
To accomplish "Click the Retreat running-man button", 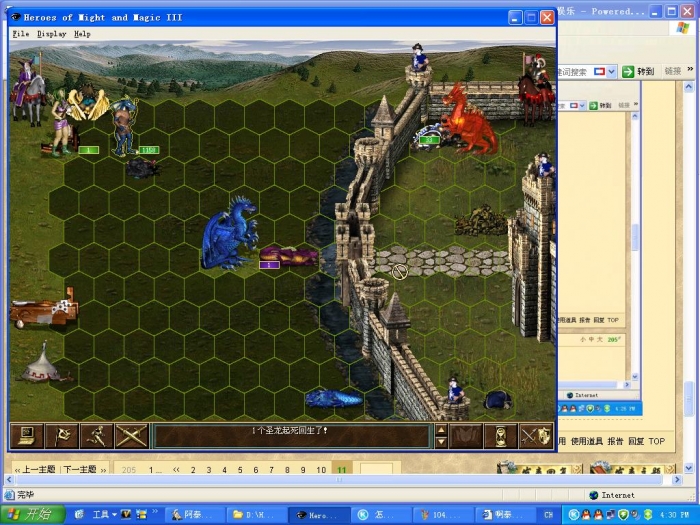I will point(96,436).
